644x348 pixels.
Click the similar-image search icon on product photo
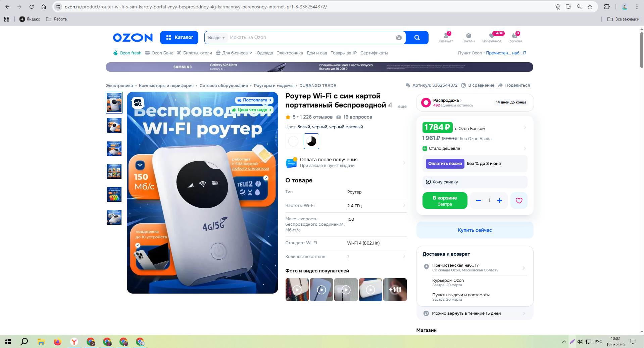point(138,103)
